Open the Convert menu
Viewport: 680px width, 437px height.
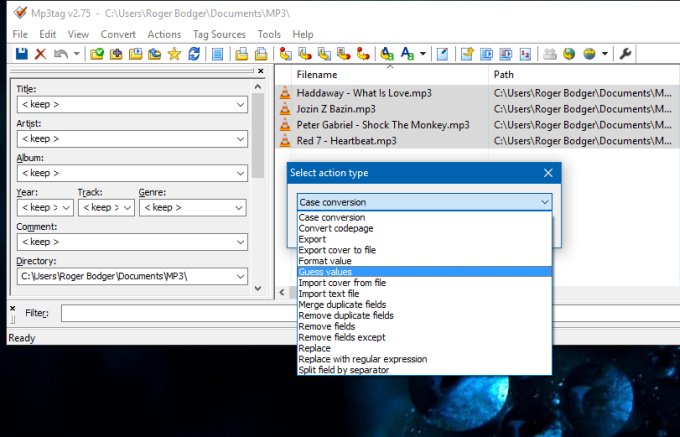point(118,34)
